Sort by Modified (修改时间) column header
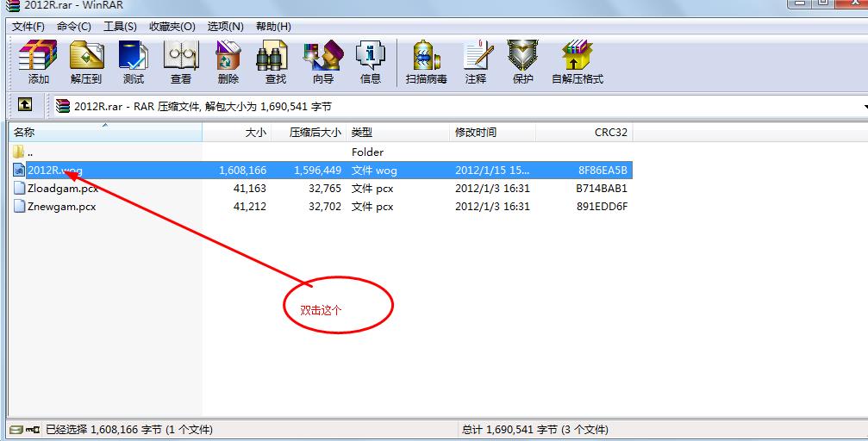Image resolution: width=868 pixels, height=441 pixels. pyautogui.click(x=493, y=133)
